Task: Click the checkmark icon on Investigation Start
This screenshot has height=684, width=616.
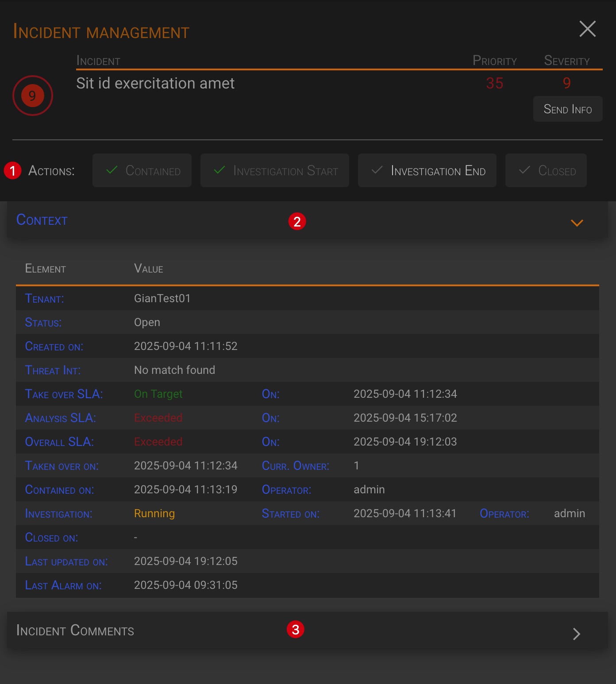Action: tap(219, 170)
